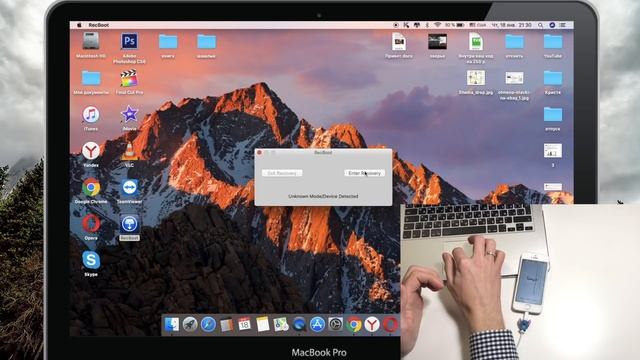This screenshot has width=640, height=360.
Task: Click the date and time clock
Action: coord(512,25)
